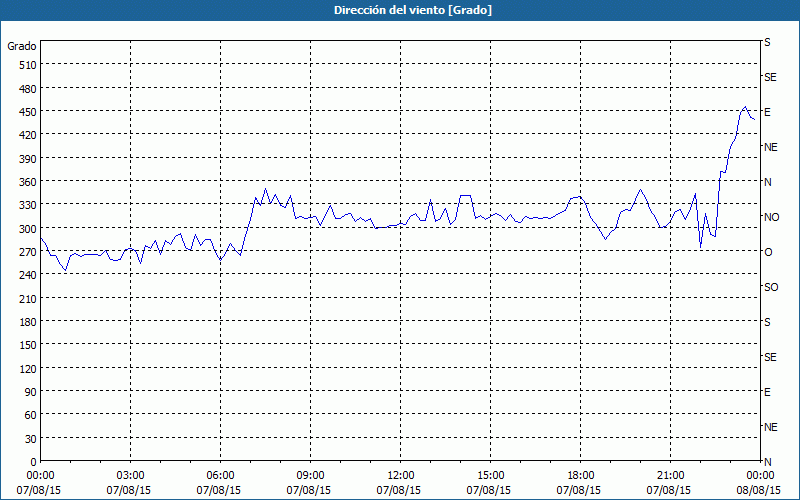800x500 pixels.
Task: Click the 90 y-axis value
Action: (31, 392)
